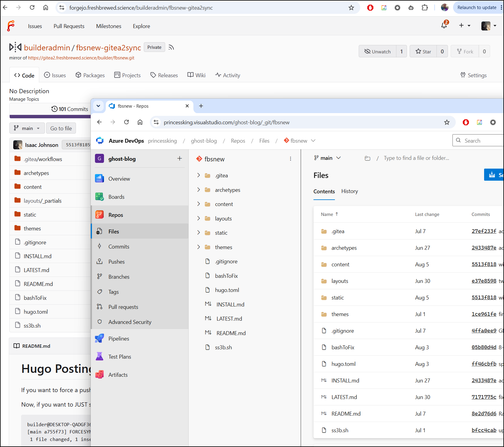This screenshot has height=447, width=504.
Task: Open ss3b.sh in the Forgejo file list
Action: [32, 325]
